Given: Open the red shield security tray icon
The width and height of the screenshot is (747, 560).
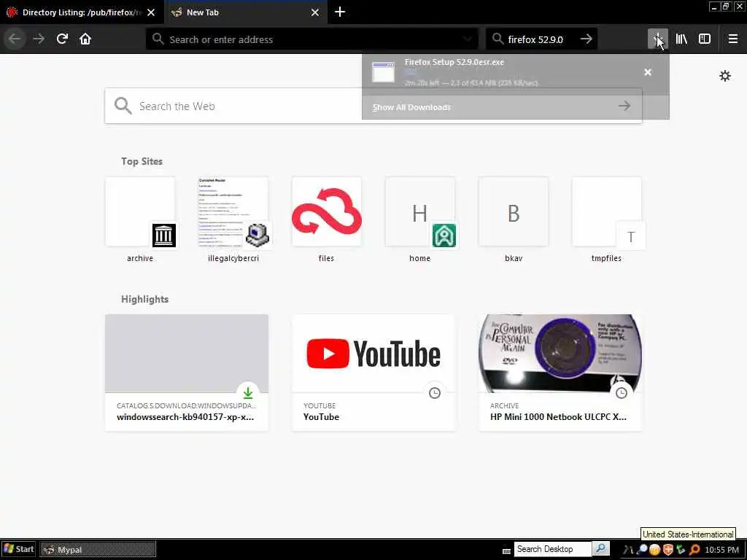Looking at the screenshot, I should (x=668, y=550).
